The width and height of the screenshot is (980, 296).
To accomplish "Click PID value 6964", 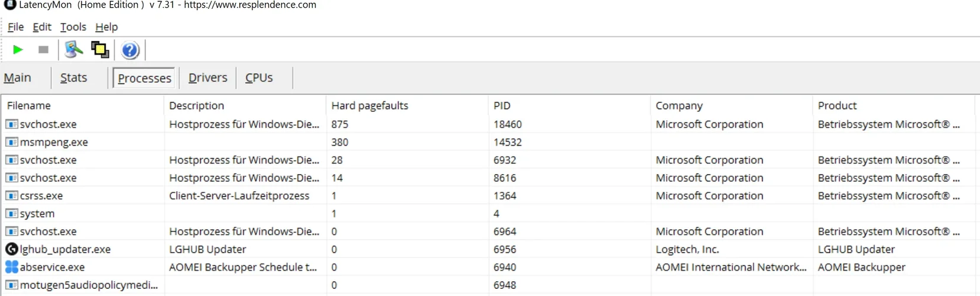I will coord(505,231).
